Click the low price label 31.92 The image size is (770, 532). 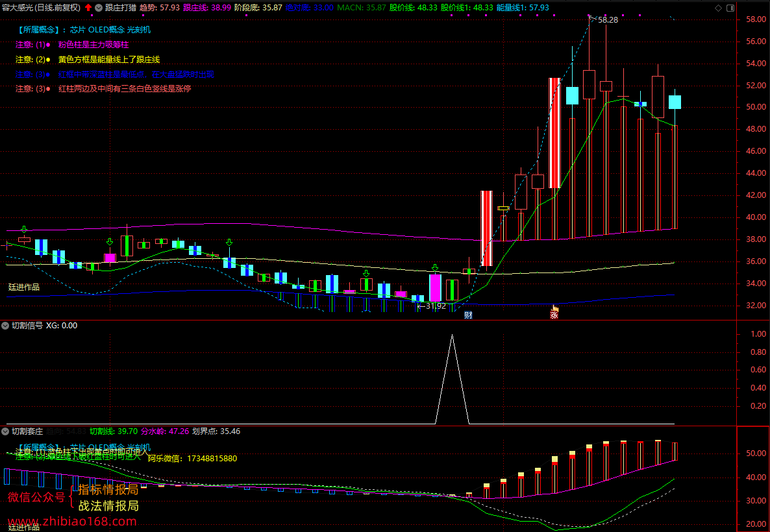tap(436, 306)
